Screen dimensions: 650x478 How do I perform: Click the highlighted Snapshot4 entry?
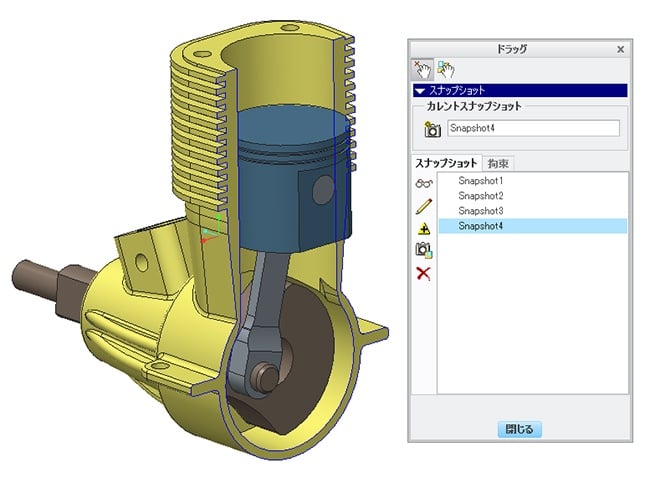(480, 227)
